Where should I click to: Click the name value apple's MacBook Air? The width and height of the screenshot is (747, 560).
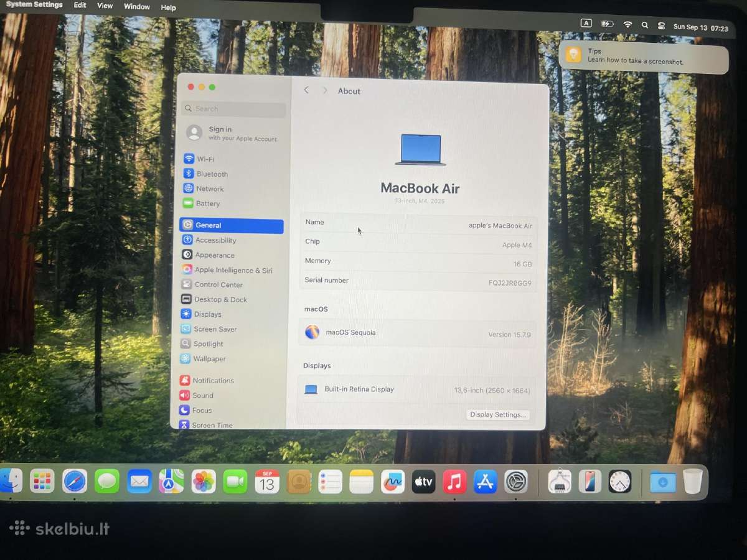click(x=500, y=226)
